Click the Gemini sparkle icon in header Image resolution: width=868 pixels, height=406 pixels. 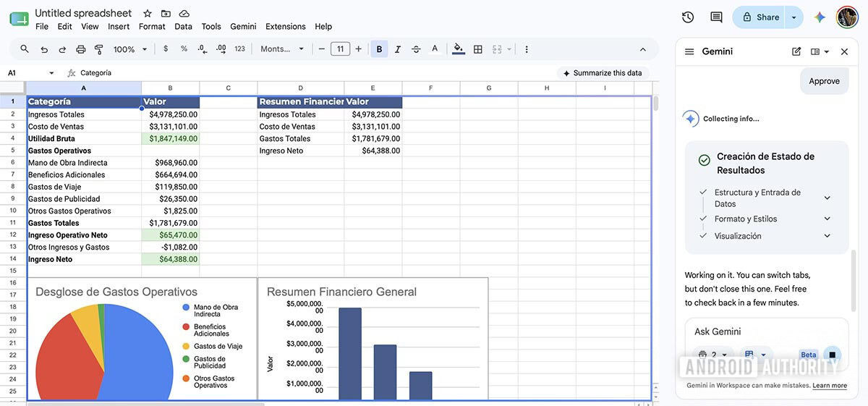[820, 17]
